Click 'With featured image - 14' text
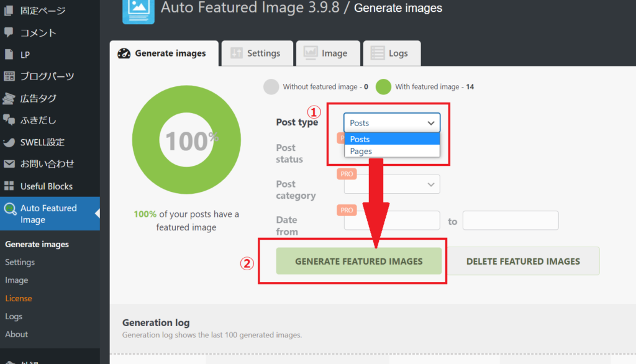This screenshot has height=364, width=636. point(434,87)
